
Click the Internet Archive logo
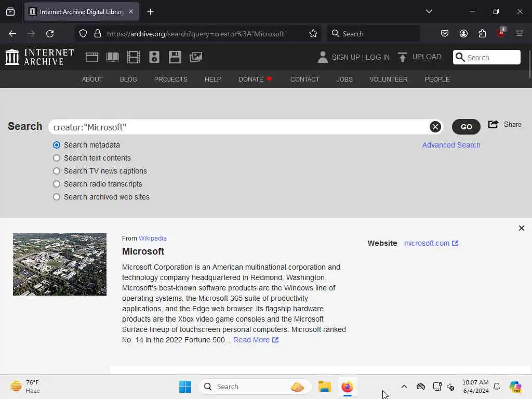click(x=39, y=57)
